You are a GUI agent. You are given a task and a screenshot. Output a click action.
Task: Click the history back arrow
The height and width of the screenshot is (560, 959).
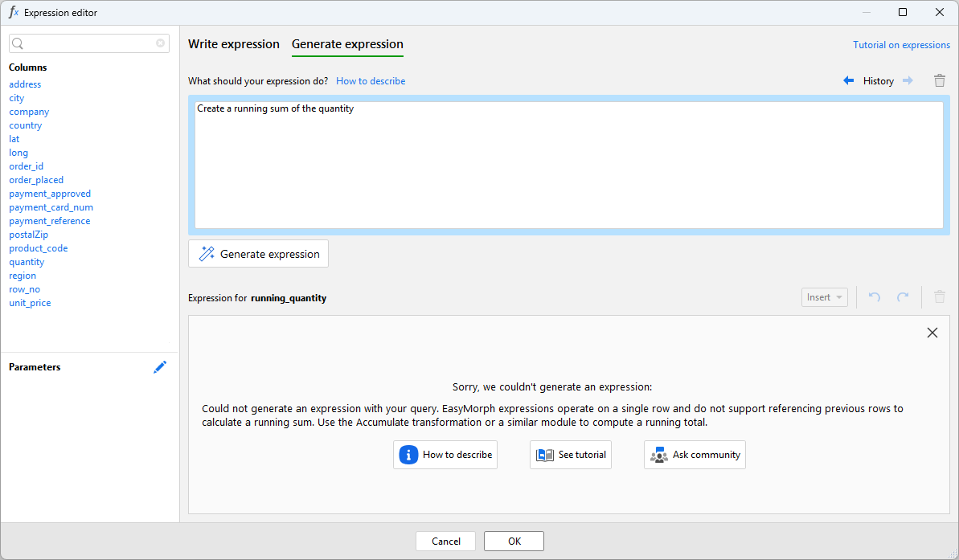tap(848, 81)
